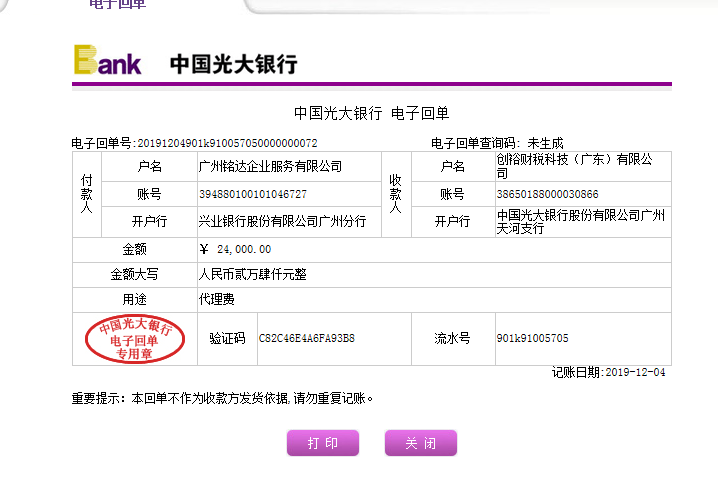The image size is (718, 490).
Task: Click the 流水号 label cell
Action: click(x=453, y=339)
